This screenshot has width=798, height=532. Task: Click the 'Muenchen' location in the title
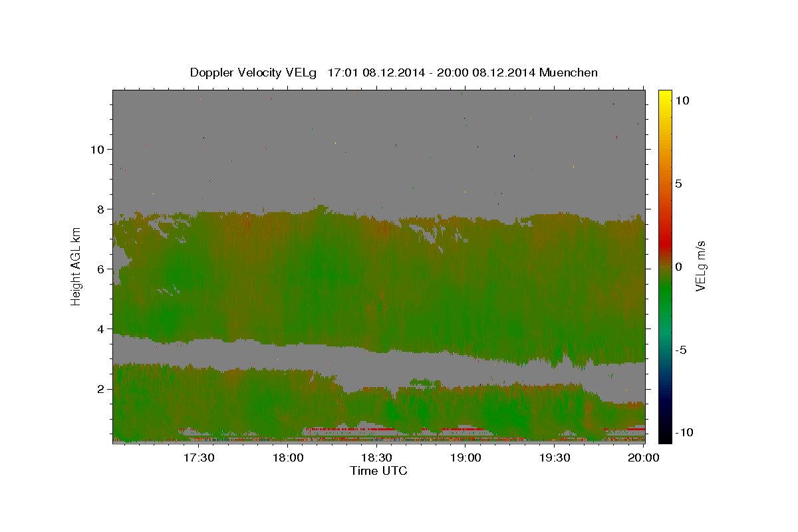[x=568, y=72]
